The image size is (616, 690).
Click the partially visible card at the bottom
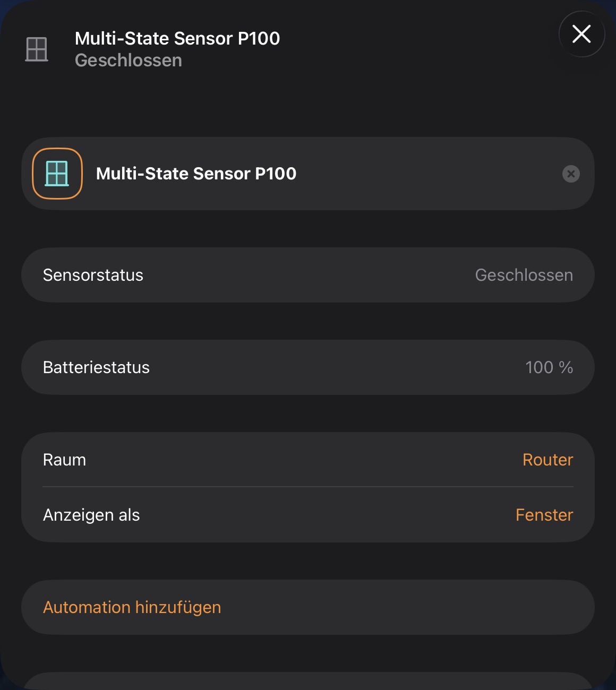[308, 682]
